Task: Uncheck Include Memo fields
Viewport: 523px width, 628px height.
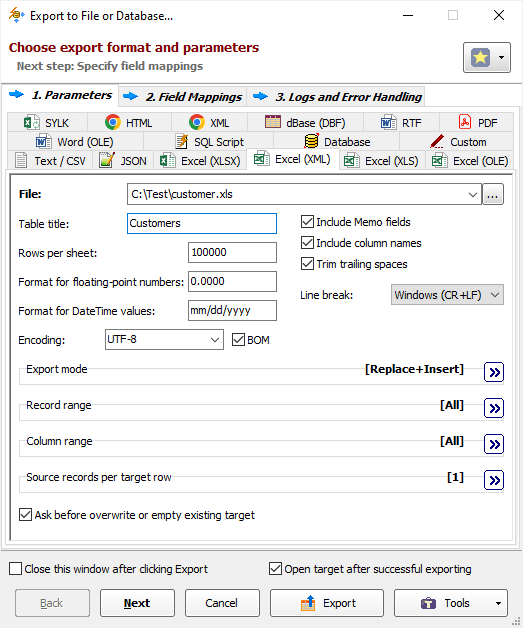Action: [307, 221]
